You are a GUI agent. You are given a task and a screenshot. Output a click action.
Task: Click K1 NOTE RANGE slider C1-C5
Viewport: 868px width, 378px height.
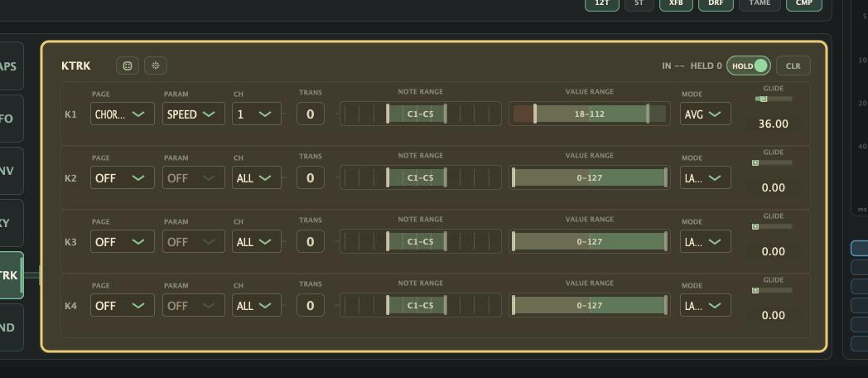pyautogui.click(x=421, y=114)
